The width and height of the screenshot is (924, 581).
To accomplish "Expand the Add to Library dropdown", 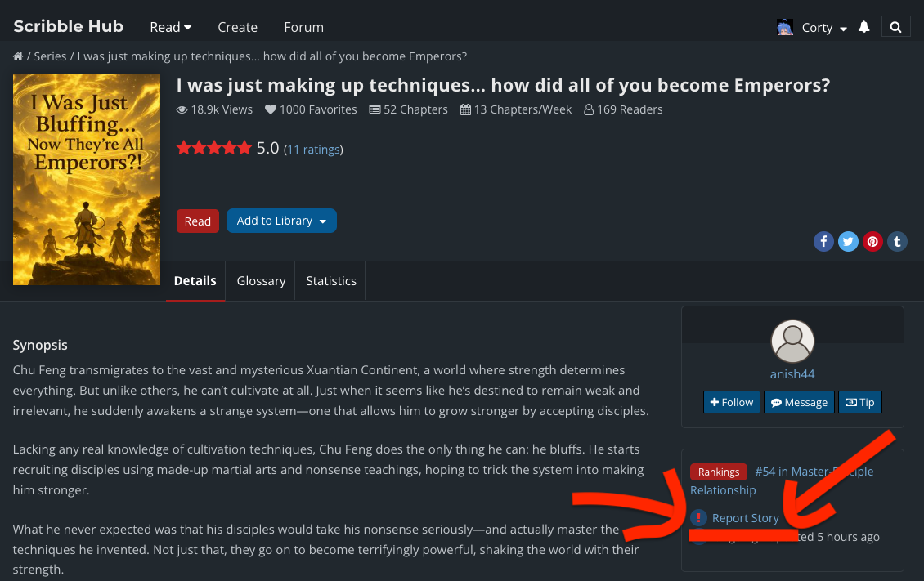I will coord(281,221).
